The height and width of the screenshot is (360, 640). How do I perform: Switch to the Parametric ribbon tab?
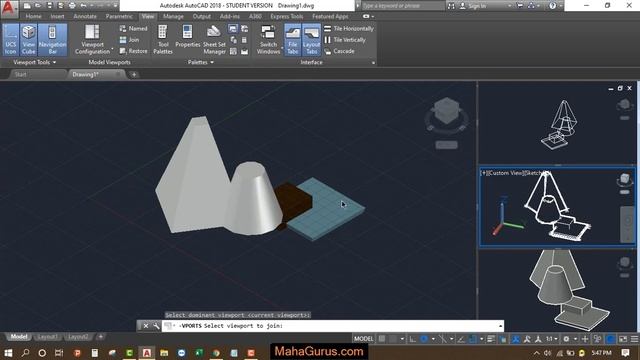[x=119, y=16]
